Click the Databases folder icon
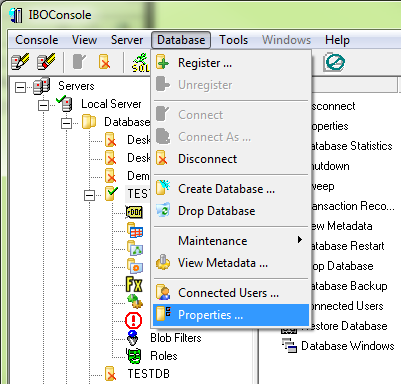 coord(89,122)
